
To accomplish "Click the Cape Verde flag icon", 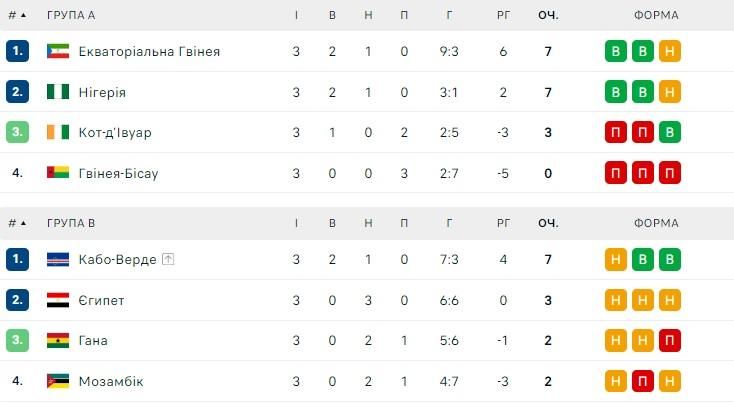I will (58, 260).
